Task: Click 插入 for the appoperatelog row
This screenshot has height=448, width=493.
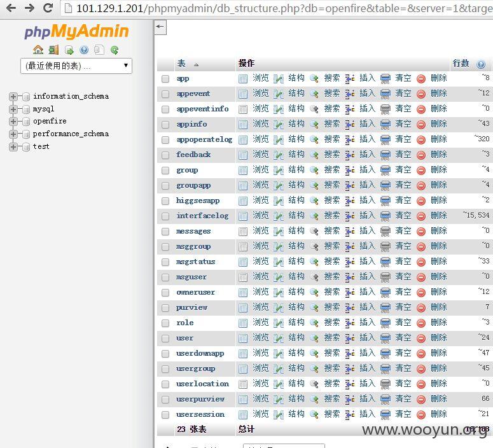Action: (368, 139)
